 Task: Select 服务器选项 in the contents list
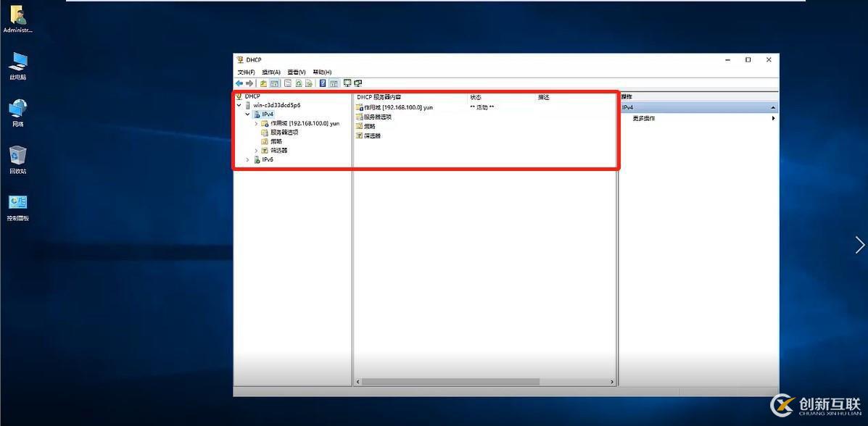(373, 117)
